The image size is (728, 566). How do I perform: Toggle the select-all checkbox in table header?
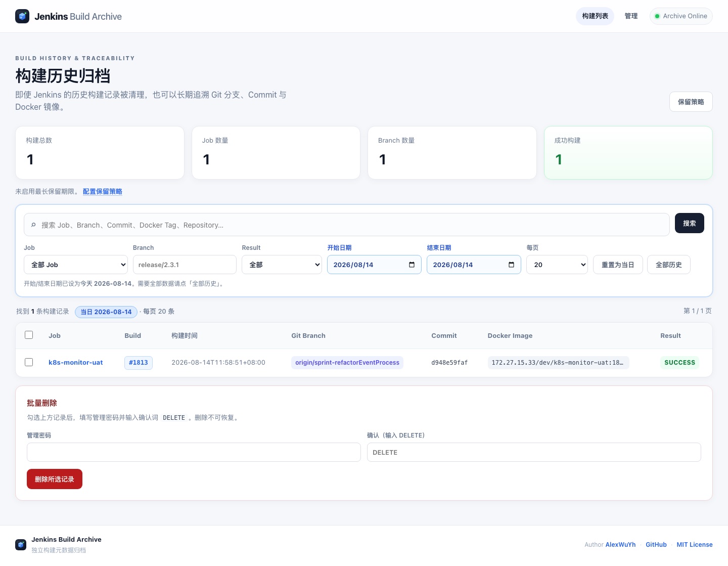[29, 335]
